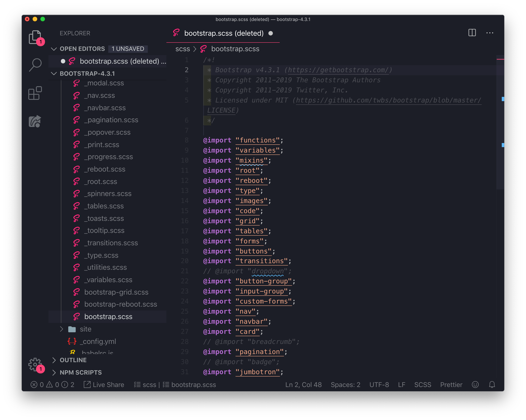Split the editor to the right
Image resolution: width=526 pixels, height=420 pixels.
tap(472, 33)
